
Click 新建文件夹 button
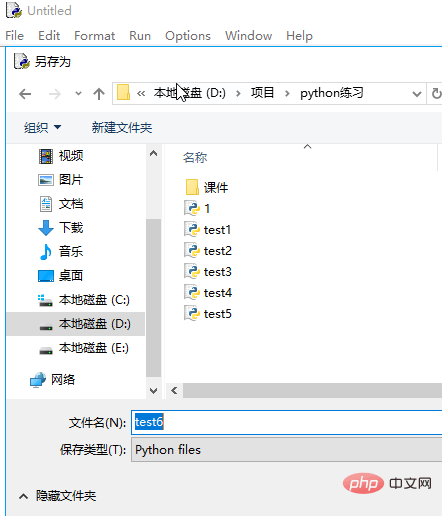(x=122, y=127)
